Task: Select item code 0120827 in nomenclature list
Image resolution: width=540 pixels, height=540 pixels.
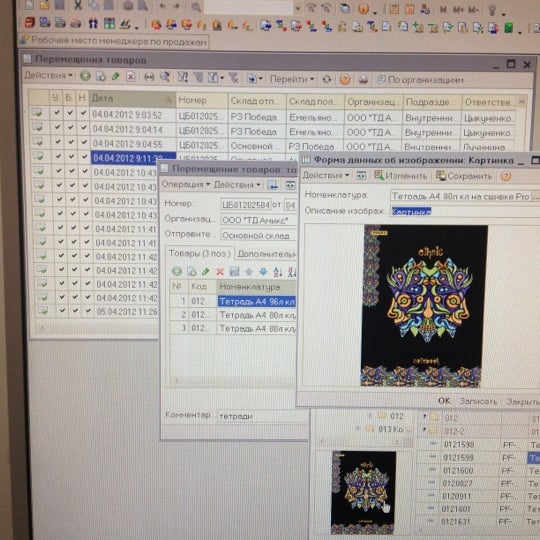Action: coord(457,484)
